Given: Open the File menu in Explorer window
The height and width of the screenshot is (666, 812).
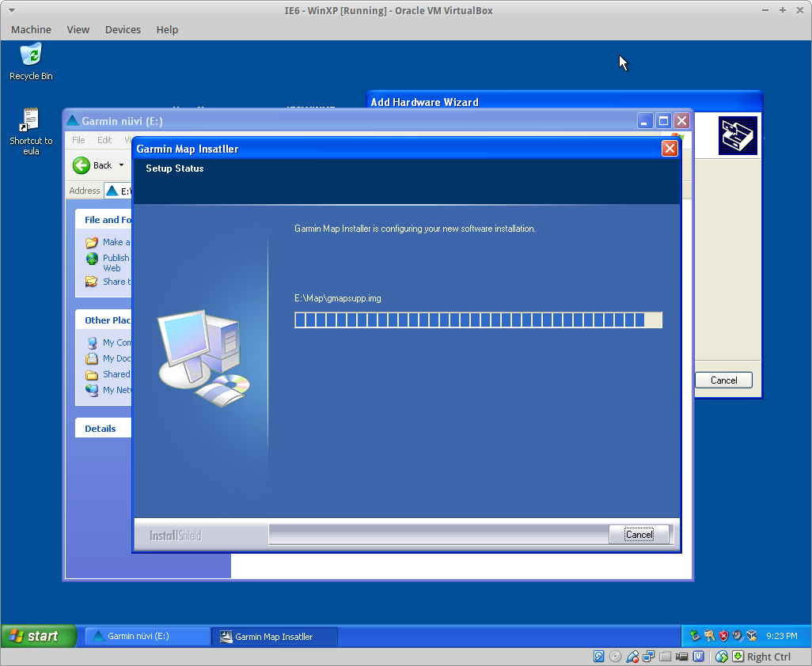Looking at the screenshot, I should pos(78,140).
